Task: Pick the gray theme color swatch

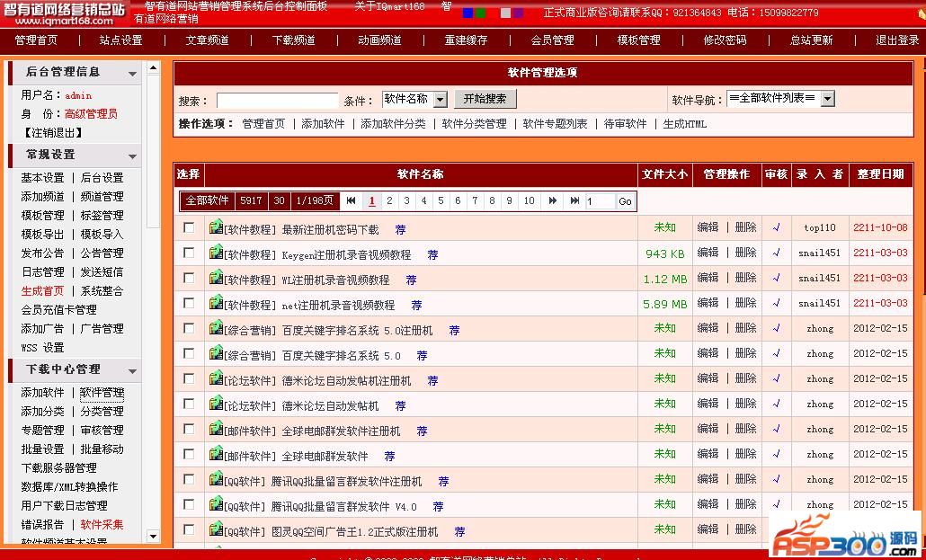Action: pos(505,13)
